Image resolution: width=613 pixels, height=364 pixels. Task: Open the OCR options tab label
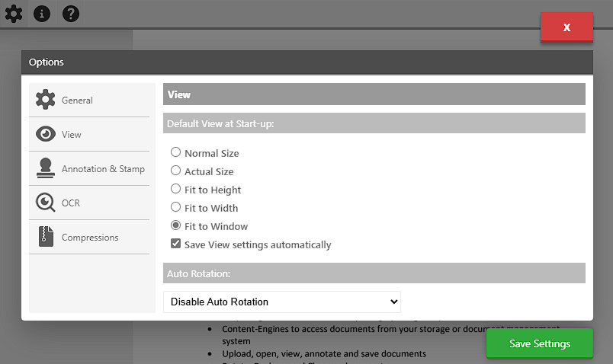point(71,203)
